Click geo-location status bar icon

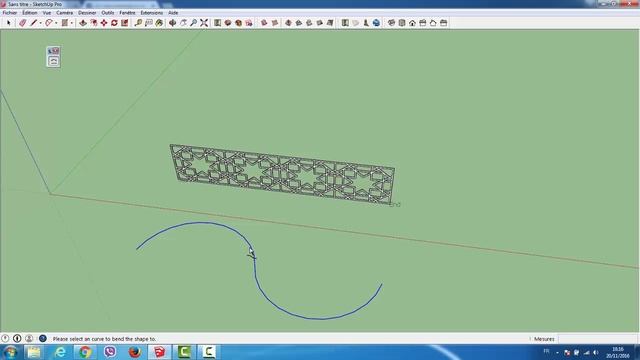pos(5,338)
